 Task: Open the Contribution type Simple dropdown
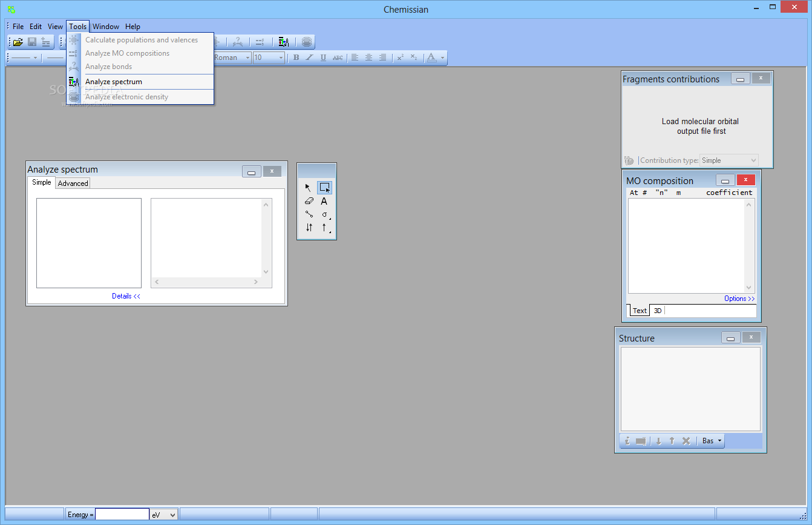(729, 160)
